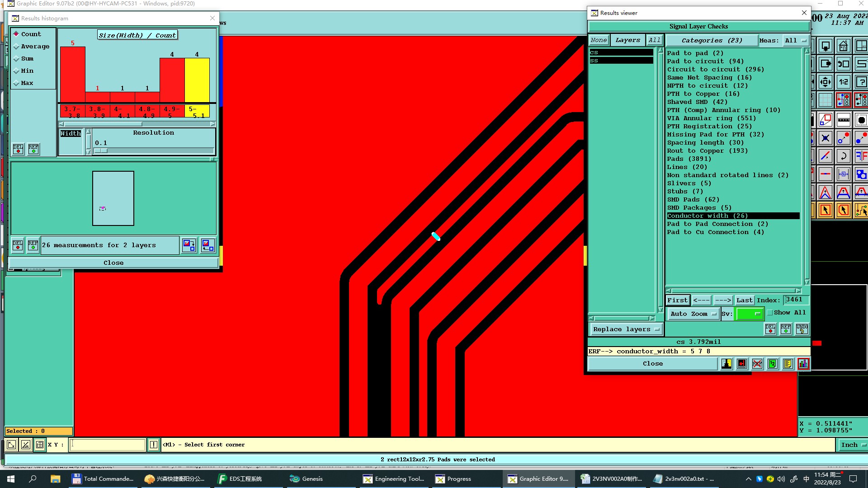868x488 pixels.
Task: Click the pan view arrows icon
Action: [825, 82]
